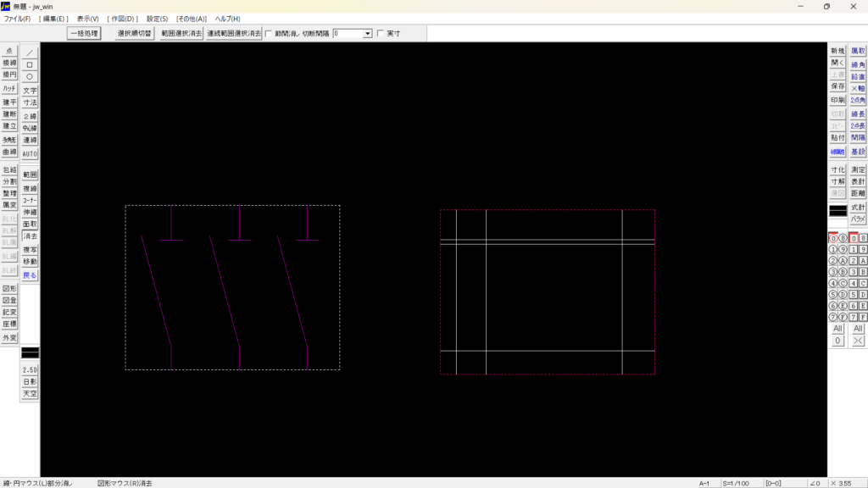Open the 設定(S) menu
The image size is (868, 488).
pos(157,19)
